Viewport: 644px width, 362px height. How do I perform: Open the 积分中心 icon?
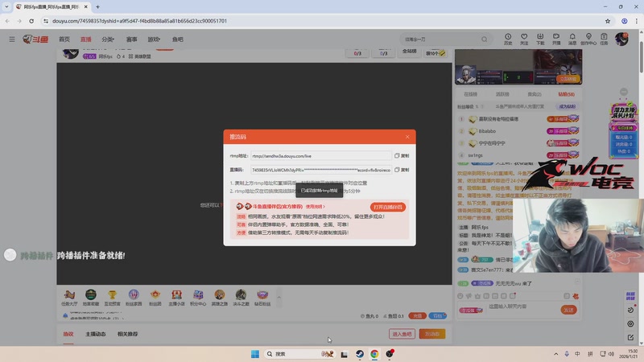pyautogui.click(x=198, y=298)
